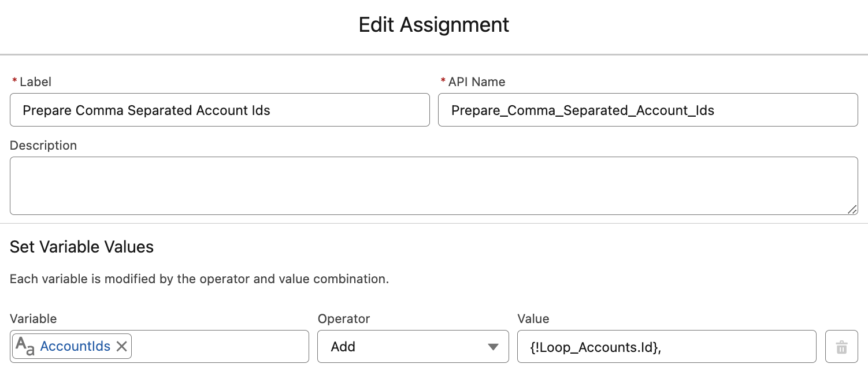
Task: Click the text-resource icon inside Variable field
Action: (26, 346)
